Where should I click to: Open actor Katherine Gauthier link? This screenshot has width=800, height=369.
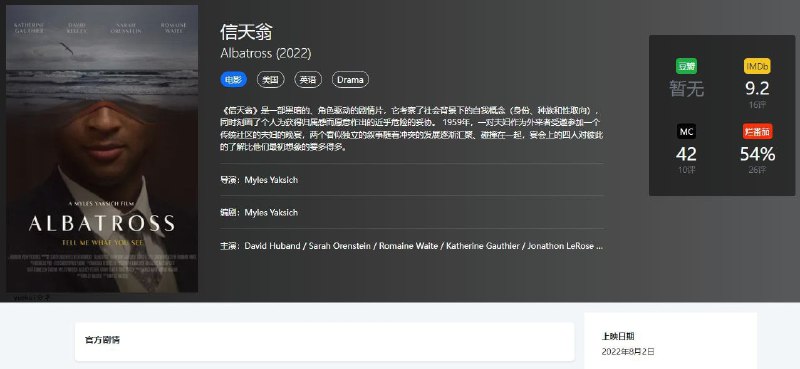(483, 246)
